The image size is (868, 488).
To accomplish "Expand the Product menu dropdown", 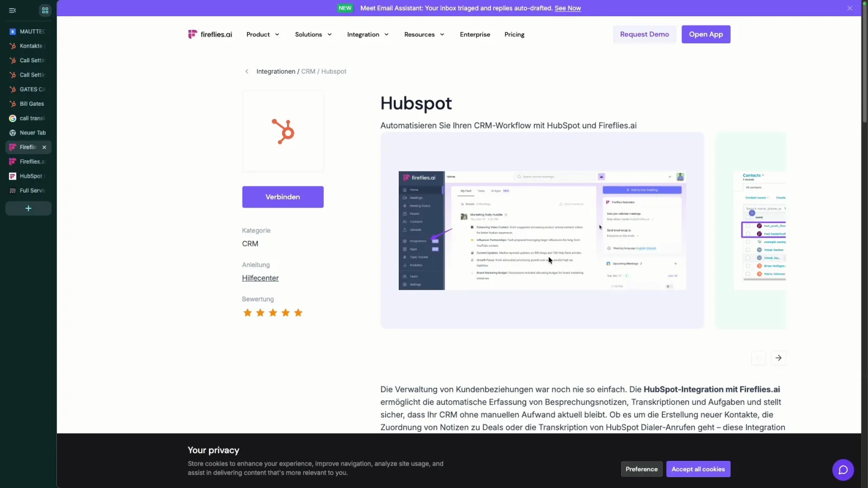I will pyautogui.click(x=263, y=34).
